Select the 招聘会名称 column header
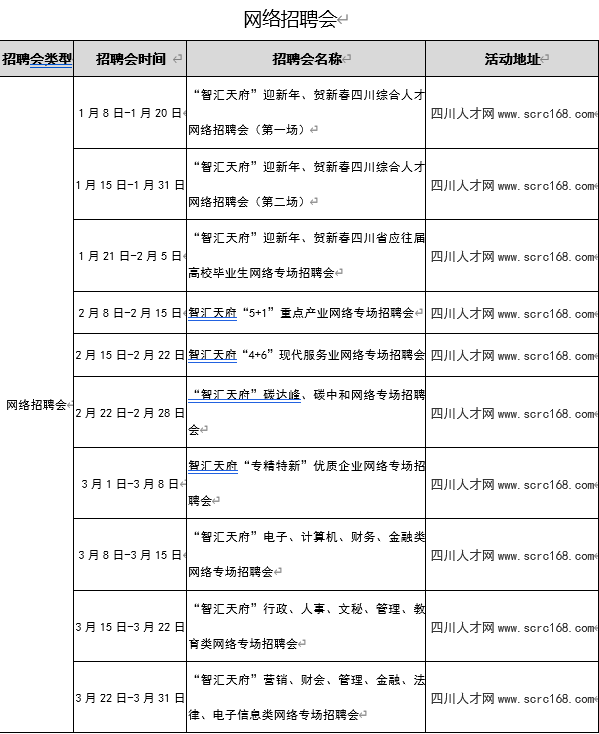This screenshot has height=734, width=599. [x=306, y=59]
